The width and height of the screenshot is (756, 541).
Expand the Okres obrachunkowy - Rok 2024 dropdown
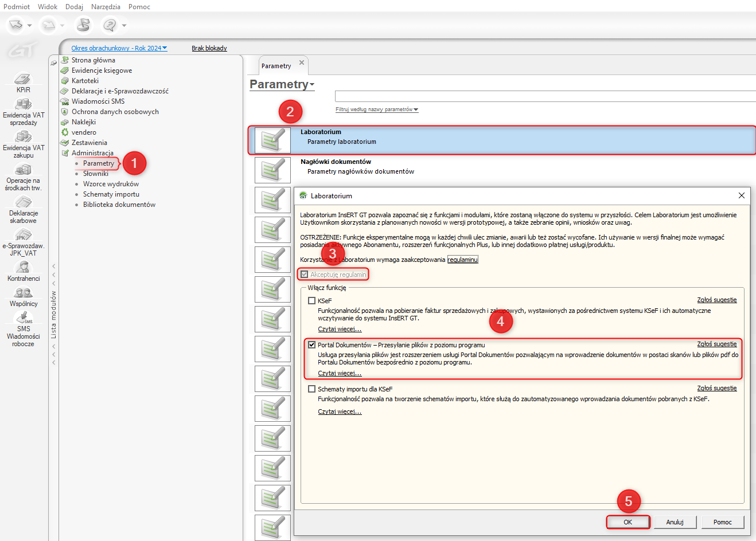pyautogui.click(x=119, y=48)
